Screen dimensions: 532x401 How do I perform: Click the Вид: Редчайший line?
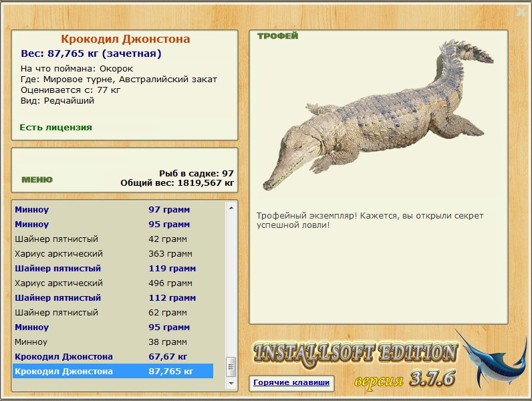[x=57, y=101]
